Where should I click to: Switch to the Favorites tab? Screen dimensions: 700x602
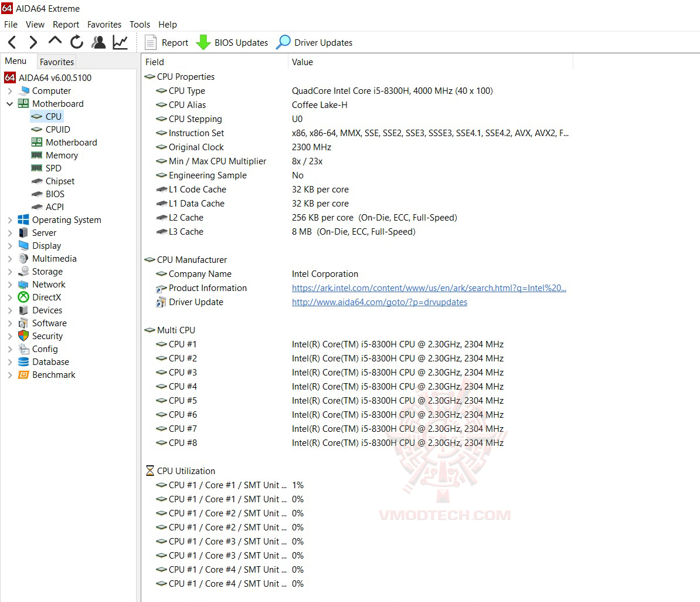point(57,62)
